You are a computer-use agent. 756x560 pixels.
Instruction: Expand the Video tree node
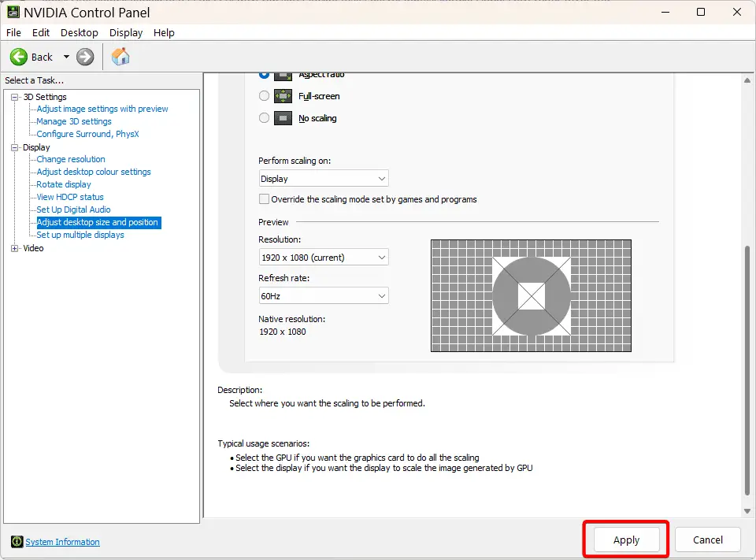[15, 248]
